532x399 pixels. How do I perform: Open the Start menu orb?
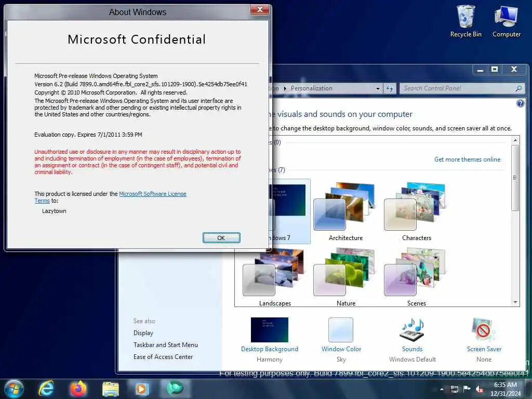[x=14, y=389]
